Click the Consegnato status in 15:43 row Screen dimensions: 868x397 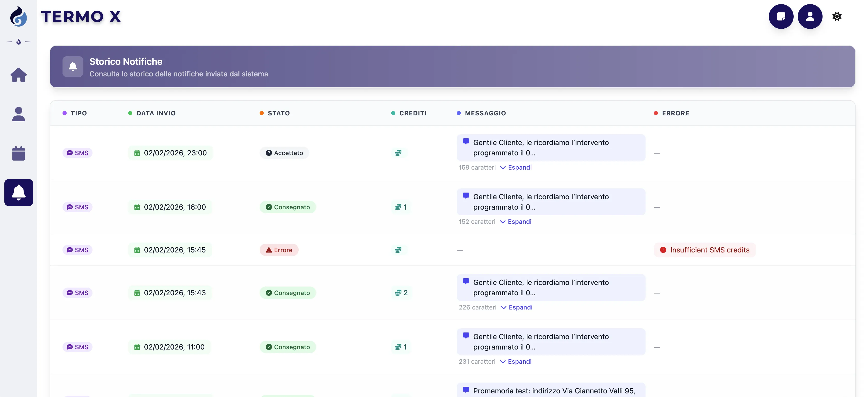coord(288,293)
